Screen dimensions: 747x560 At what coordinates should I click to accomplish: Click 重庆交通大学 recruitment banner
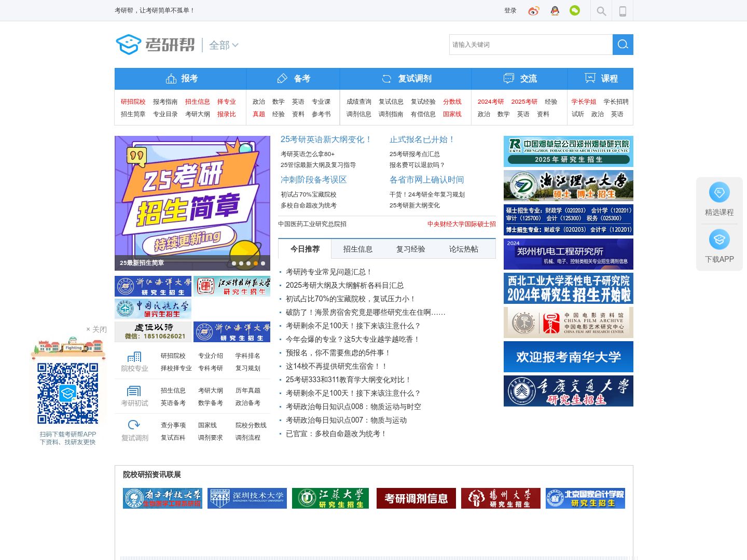(569, 391)
